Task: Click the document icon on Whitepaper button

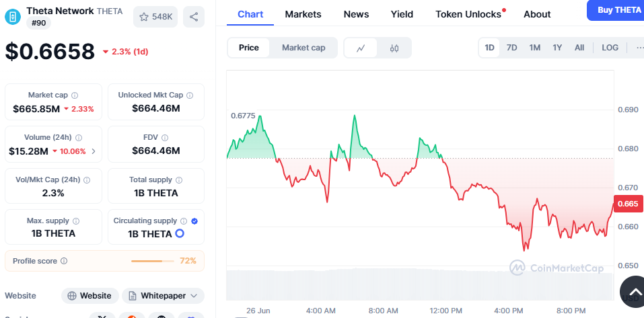Action: click(133, 296)
